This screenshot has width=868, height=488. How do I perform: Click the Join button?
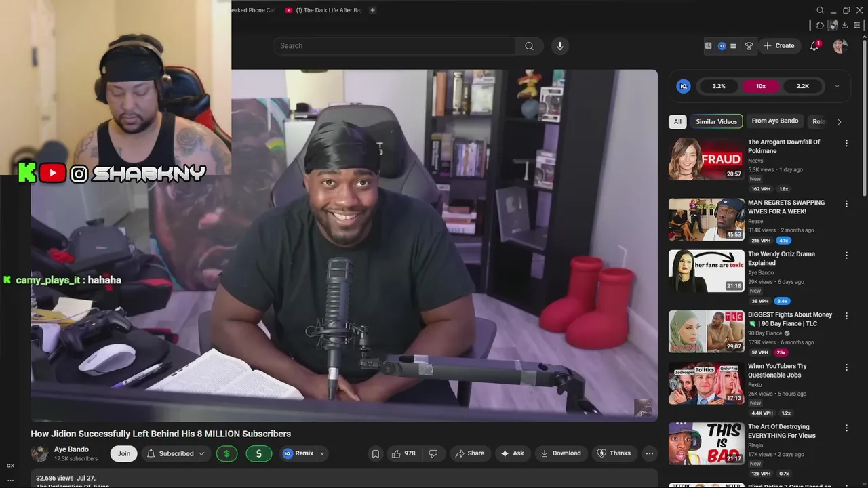coord(124,453)
